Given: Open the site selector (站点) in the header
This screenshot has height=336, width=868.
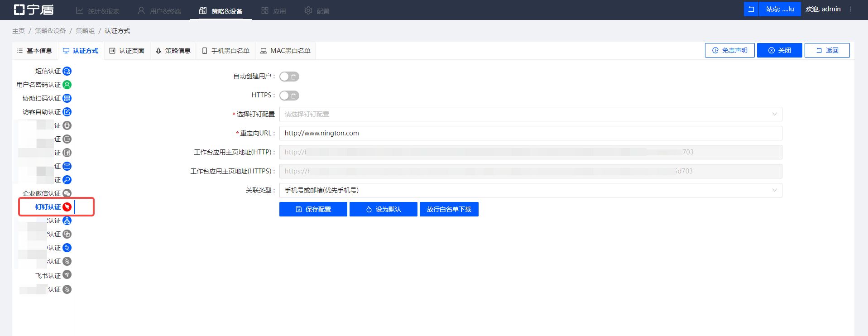Looking at the screenshot, I should point(779,9).
